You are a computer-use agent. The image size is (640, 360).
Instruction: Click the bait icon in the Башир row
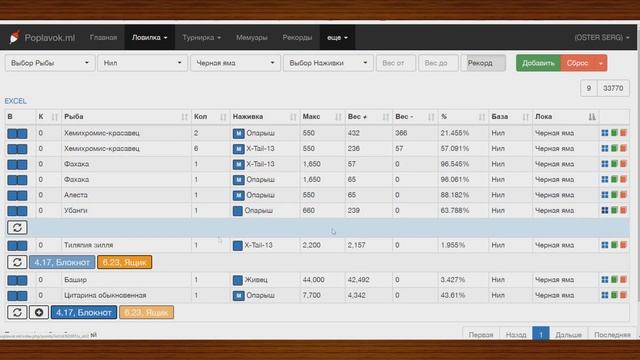coord(238,280)
